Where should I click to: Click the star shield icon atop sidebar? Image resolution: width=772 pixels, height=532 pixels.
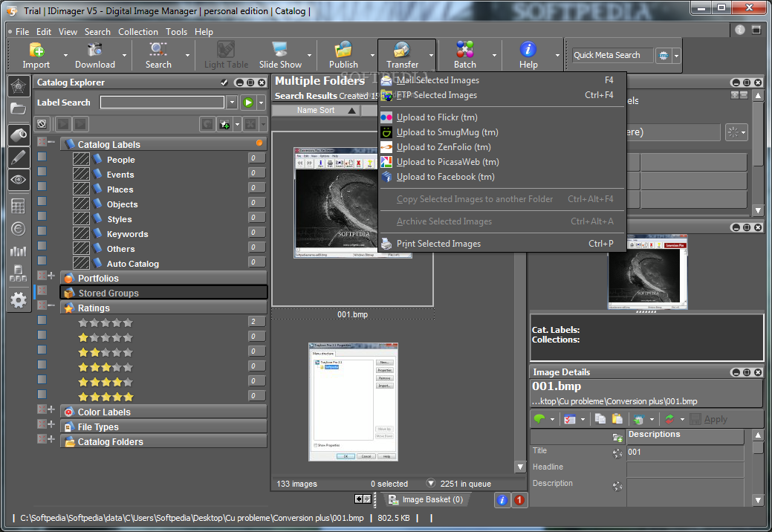[x=19, y=87]
